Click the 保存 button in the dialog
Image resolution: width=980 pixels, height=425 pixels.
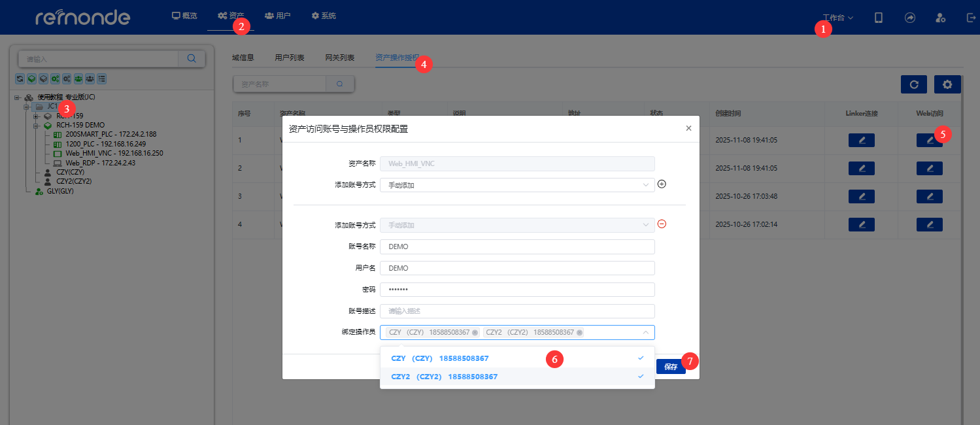[x=670, y=367]
